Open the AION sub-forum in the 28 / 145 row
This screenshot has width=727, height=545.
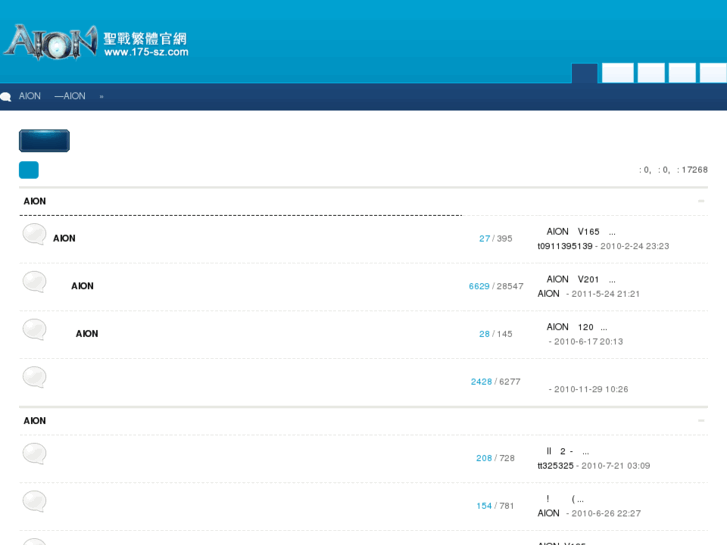tap(87, 333)
